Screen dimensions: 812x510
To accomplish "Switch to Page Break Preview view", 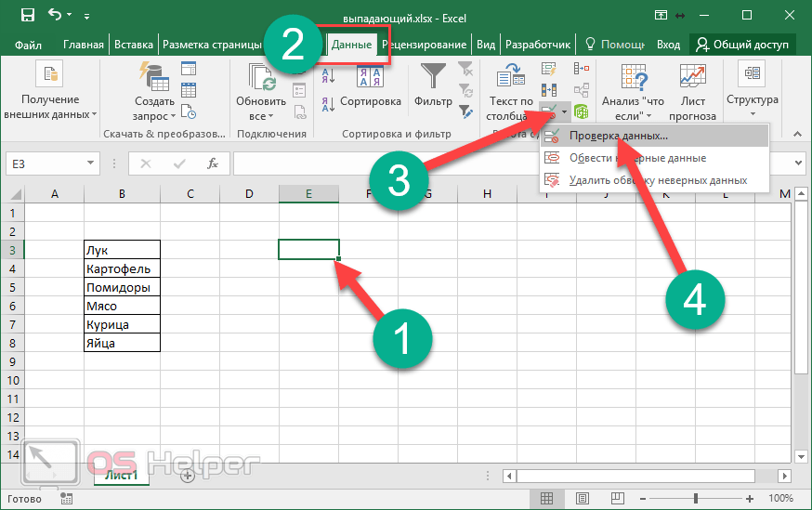I will [599, 499].
